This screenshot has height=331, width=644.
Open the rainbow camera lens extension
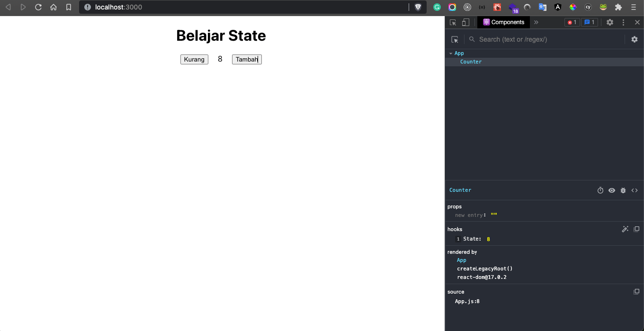452,7
